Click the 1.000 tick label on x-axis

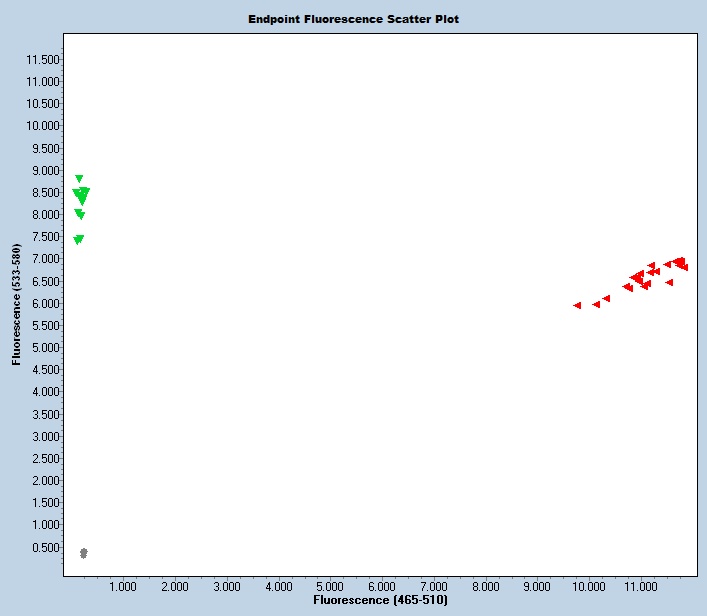click(123, 586)
